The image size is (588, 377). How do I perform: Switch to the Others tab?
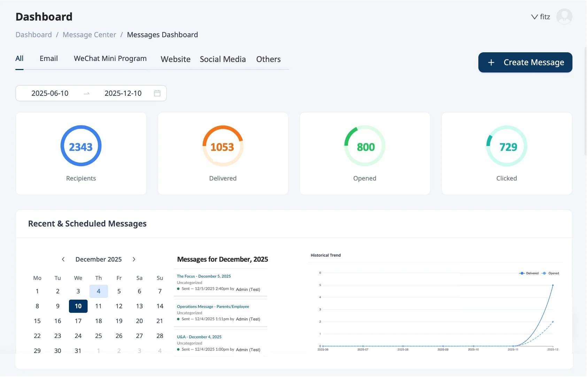click(269, 59)
